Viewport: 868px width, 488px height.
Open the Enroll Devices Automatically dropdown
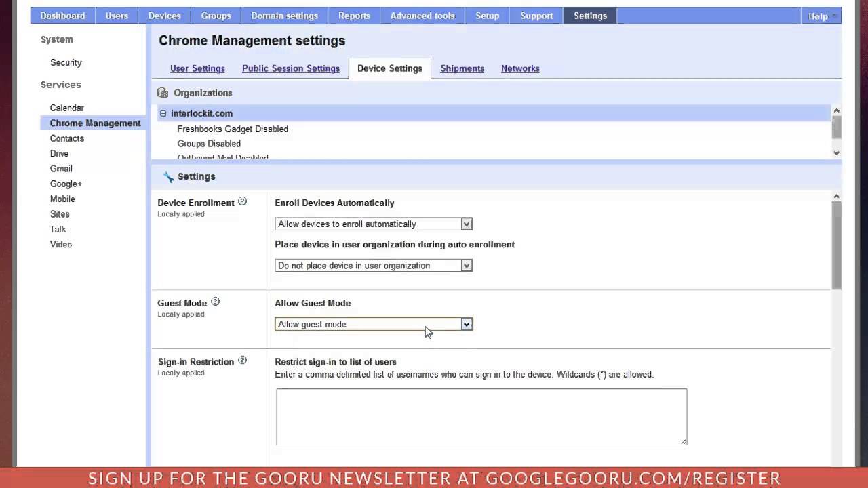click(x=374, y=224)
